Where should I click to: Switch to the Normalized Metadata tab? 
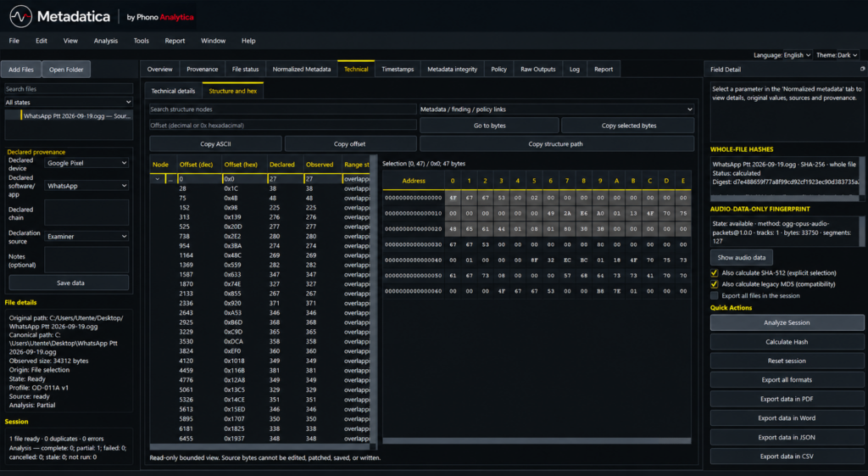tap(302, 70)
